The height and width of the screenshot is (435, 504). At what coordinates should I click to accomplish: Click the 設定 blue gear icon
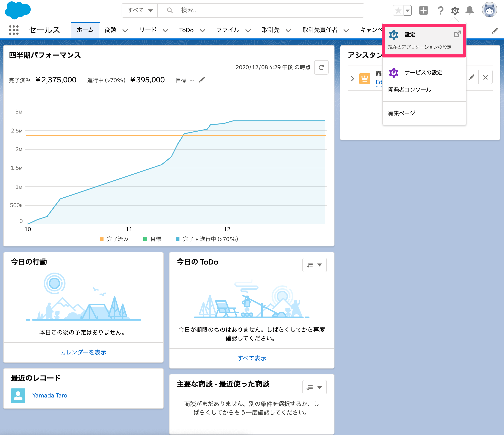[x=393, y=35]
